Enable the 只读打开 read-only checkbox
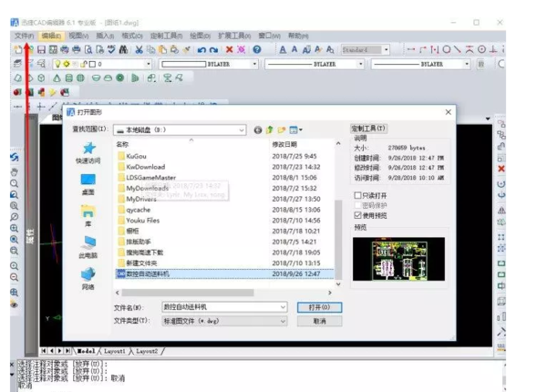Viewport: 547px width, 392px height. point(357,195)
